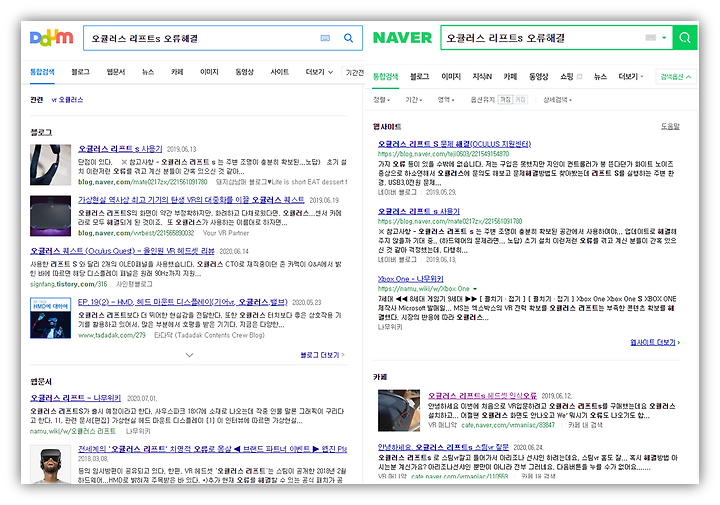Open Daum 오큘러스 리프트 - 나무위키 result
This screenshot has height=505, width=720.
(x=76, y=398)
